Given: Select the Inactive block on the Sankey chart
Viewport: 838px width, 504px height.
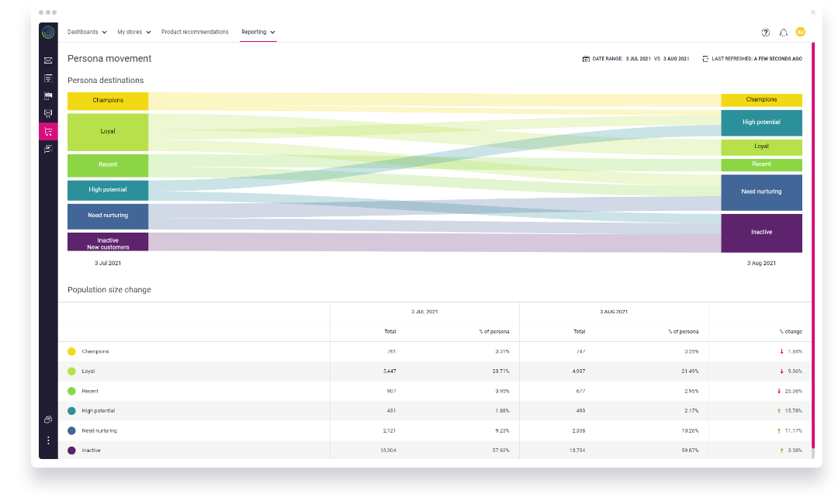Looking at the screenshot, I should click(761, 232).
